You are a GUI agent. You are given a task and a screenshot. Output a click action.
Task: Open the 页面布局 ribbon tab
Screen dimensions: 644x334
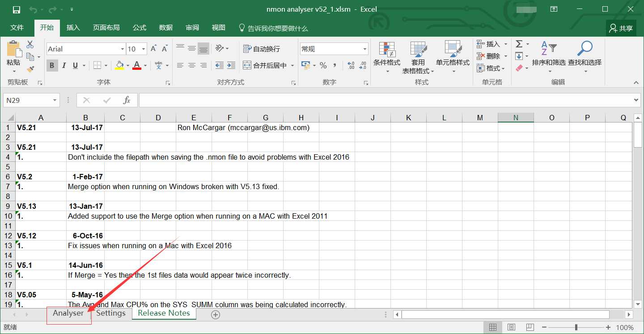coord(106,28)
